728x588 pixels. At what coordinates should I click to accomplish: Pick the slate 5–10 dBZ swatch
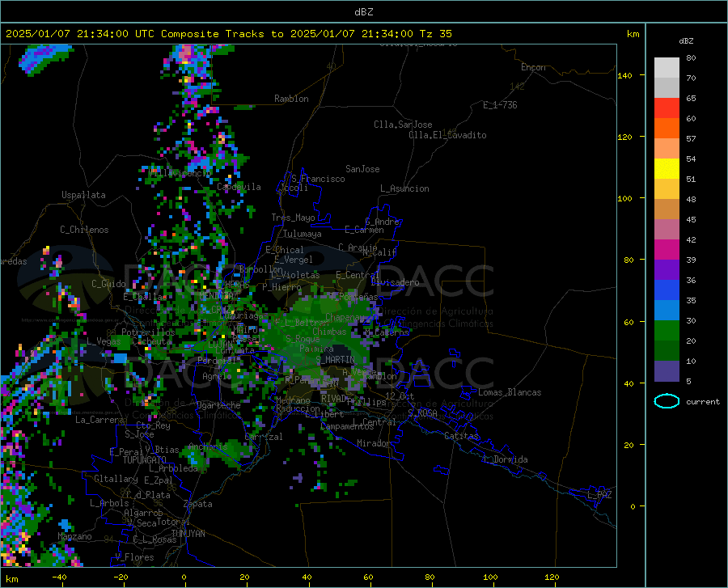click(667, 371)
